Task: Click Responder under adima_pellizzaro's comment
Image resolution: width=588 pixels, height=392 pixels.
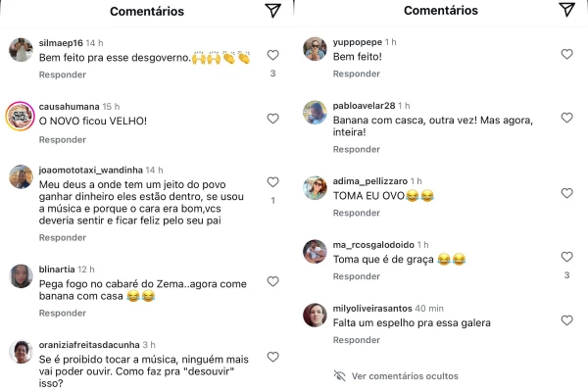Action: [357, 213]
